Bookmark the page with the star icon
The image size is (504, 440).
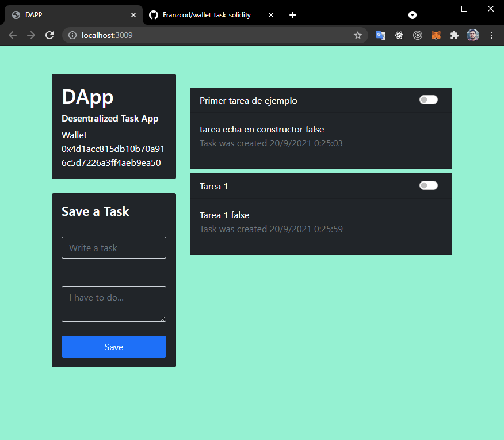coord(358,35)
